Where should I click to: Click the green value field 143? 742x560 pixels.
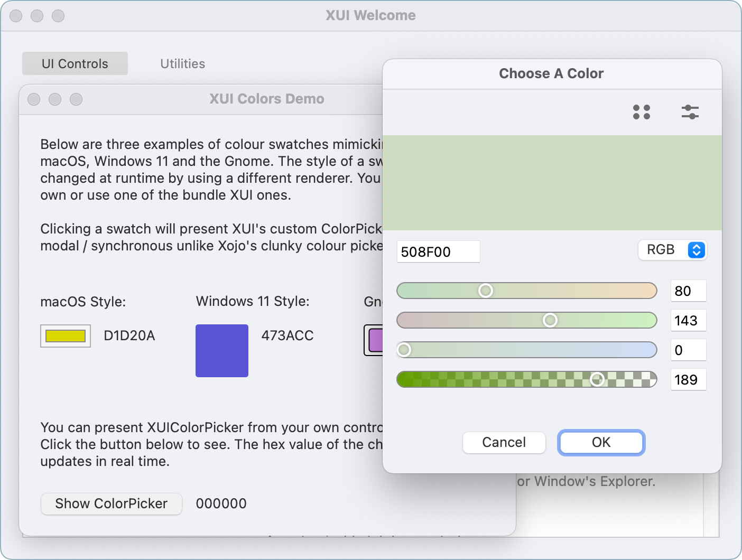[688, 320]
